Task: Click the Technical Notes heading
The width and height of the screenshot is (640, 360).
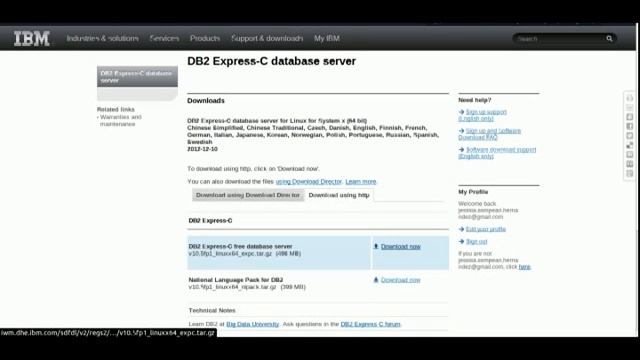Action: [x=212, y=311]
